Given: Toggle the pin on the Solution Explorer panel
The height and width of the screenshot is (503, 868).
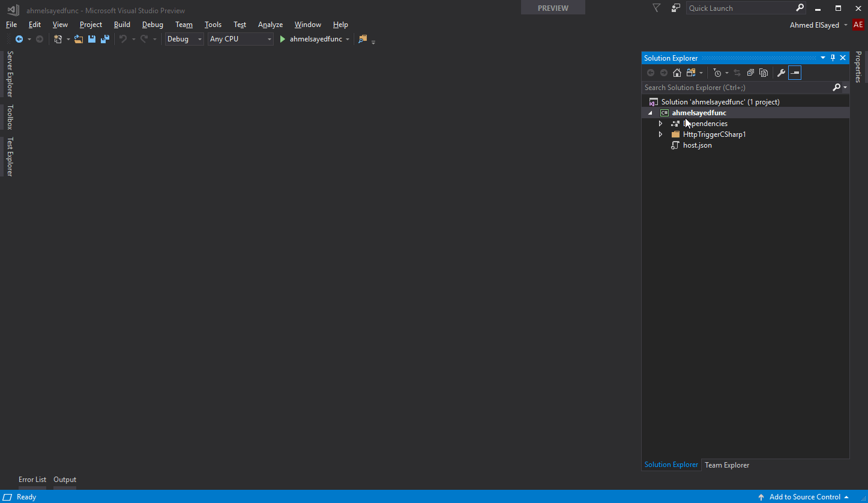Looking at the screenshot, I should click(833, 58).
